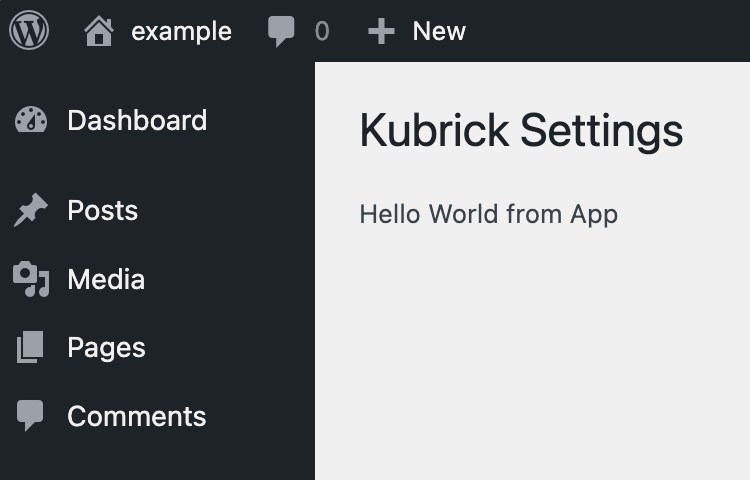The height and width of the screenshot is (480, 750).
Task: Click the Comments speech bubble sidebar icon
Action: point(31,416)
